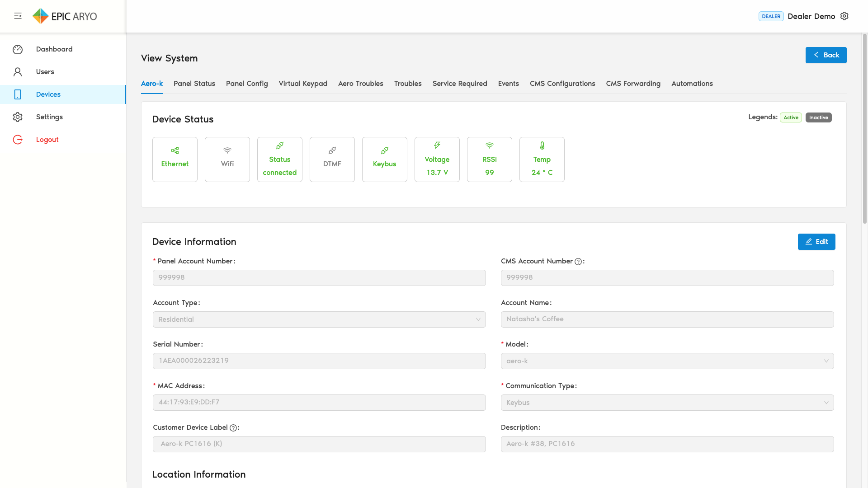
Task: Expand the Account Type dropdown
Action: [x=319, y=319]
